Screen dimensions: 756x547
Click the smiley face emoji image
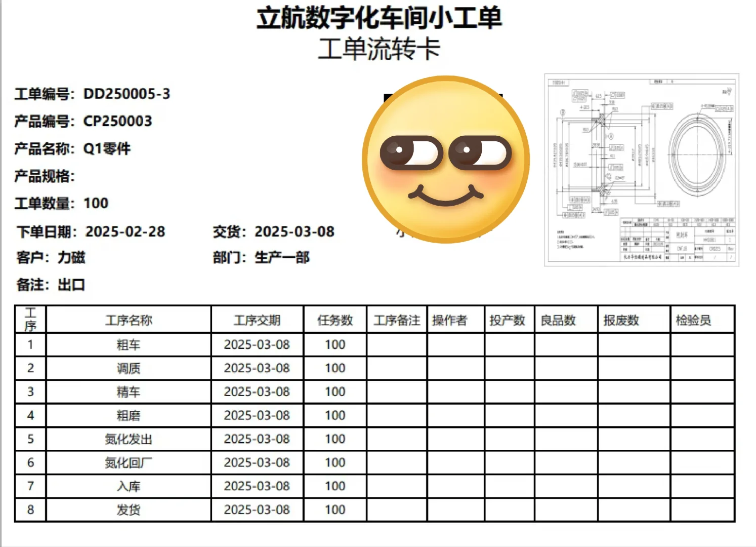(x=445, y=160)
